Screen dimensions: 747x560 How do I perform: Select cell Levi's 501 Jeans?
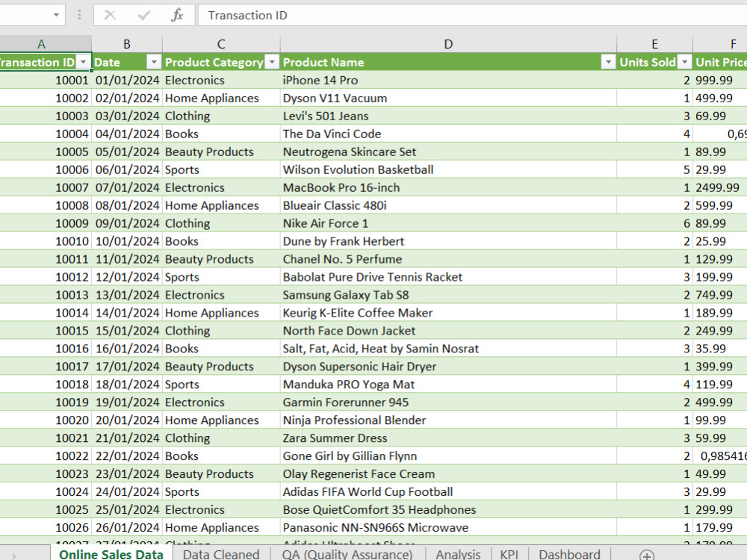pos(448,116)
